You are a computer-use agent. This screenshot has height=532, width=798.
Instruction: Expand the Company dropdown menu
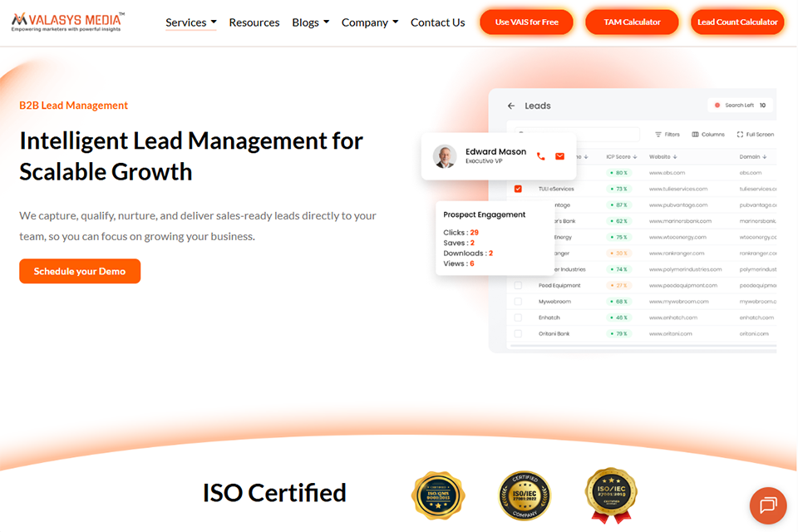[369, 22]
